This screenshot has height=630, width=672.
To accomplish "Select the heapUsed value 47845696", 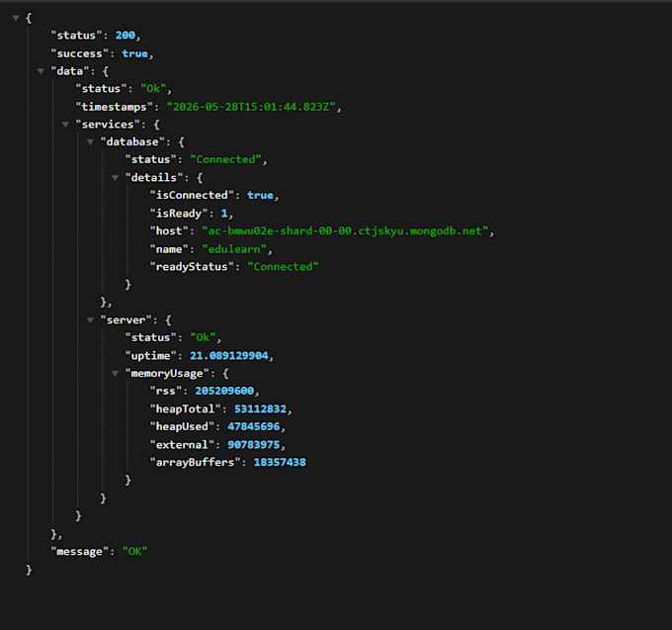I will click(254, 426).
